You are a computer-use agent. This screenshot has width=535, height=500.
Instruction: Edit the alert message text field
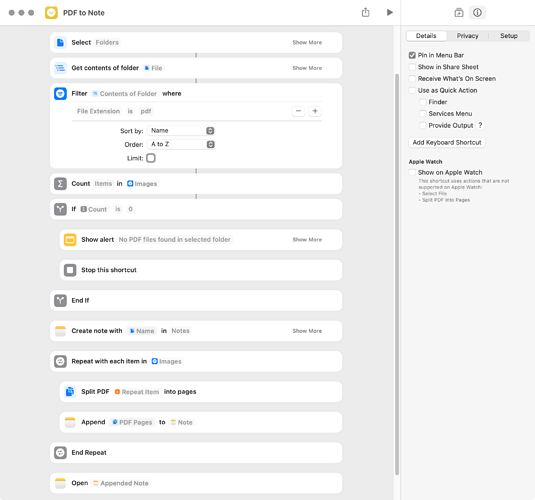pos(174,240)
